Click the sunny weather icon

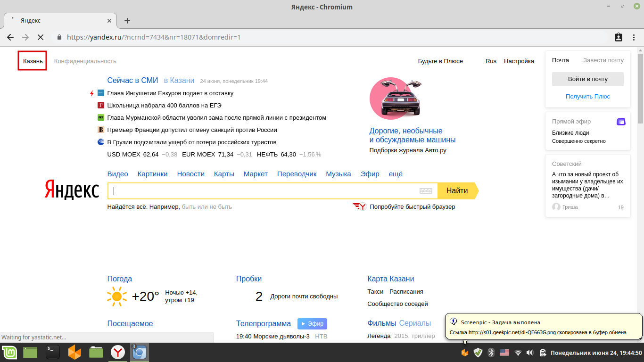tap(117, 296)
